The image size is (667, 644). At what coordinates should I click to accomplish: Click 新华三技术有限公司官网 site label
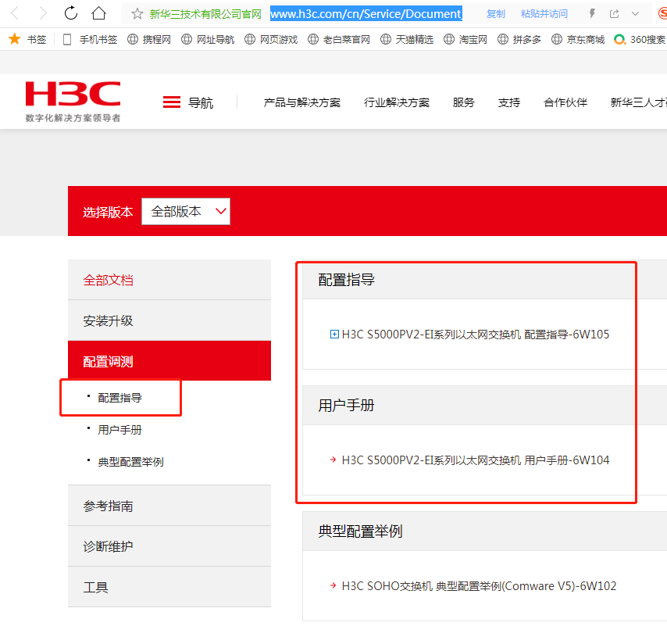[205, 14]
